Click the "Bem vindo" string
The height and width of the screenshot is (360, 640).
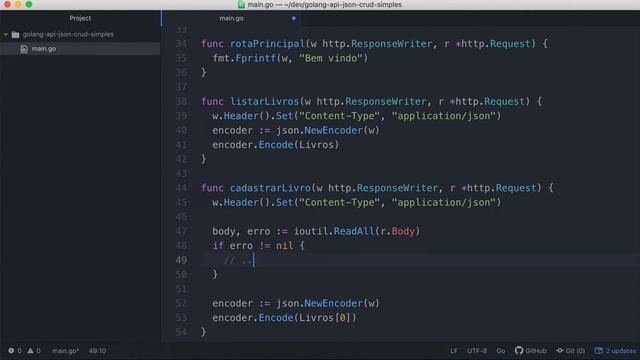tap(331, 58)
